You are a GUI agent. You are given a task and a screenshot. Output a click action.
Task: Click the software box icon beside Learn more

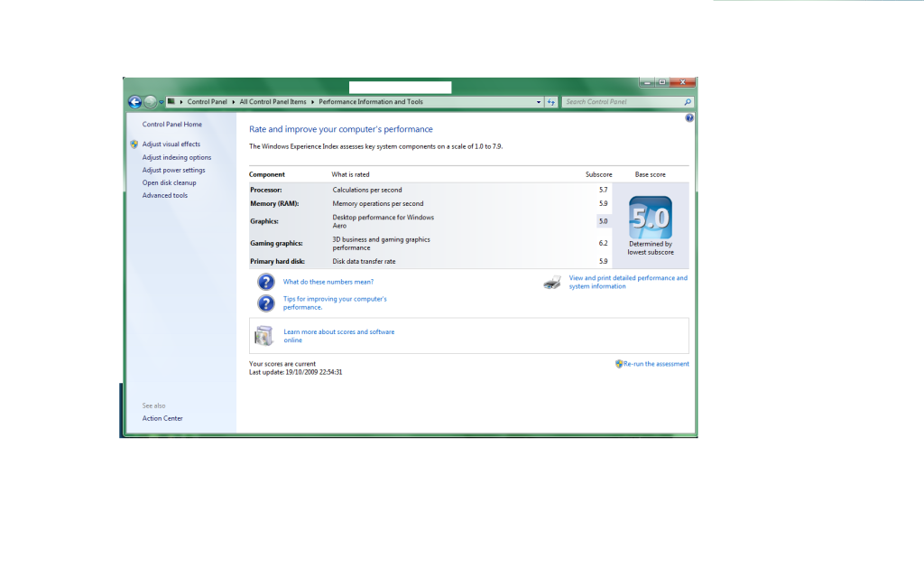pos(263,336)
